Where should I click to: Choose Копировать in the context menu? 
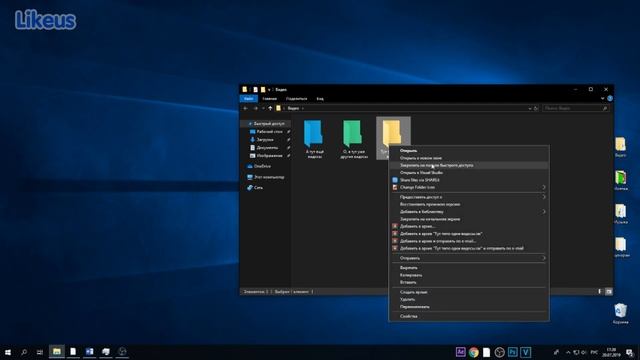[x=469, y=275]
